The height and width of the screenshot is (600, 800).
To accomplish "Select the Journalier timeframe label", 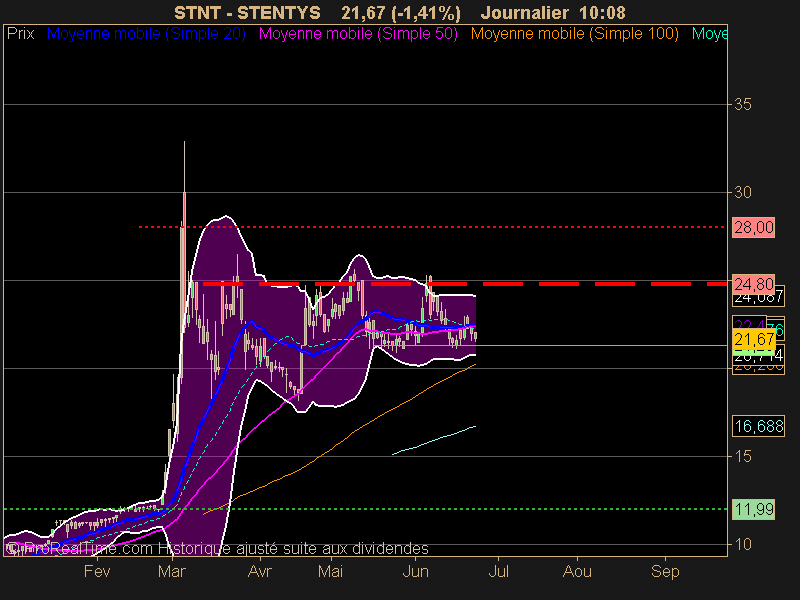I will pos(524,13).
